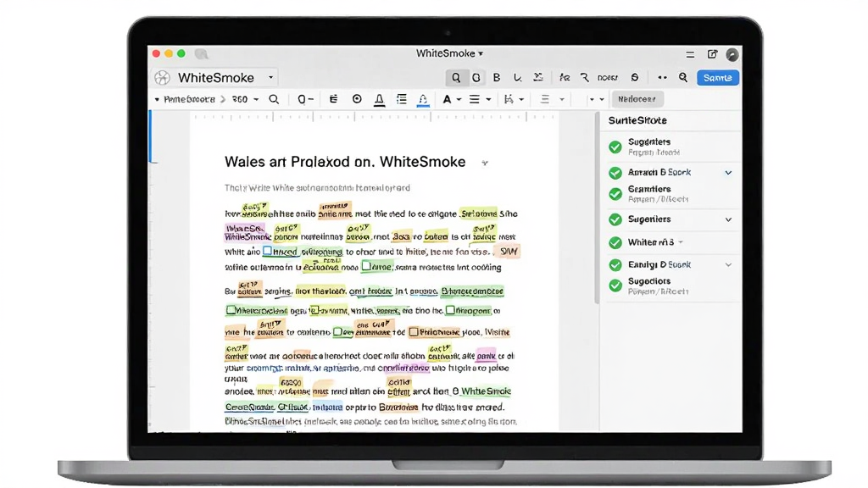
Task: Toggle the green checkmark on the Whiteer row
Action: pos(615,243)
